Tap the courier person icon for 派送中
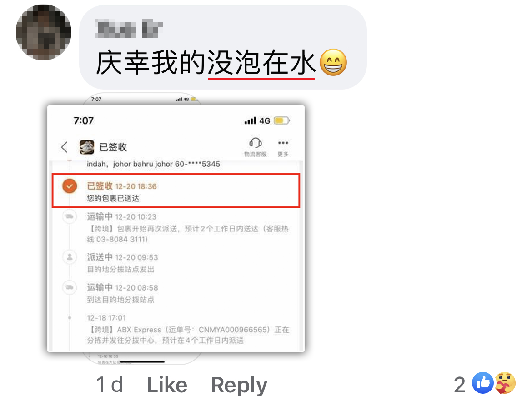 click(70, 257)
